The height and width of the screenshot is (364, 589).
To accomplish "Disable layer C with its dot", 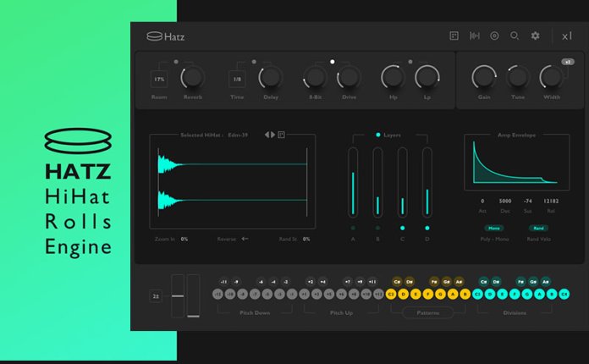I will [402, 228].
